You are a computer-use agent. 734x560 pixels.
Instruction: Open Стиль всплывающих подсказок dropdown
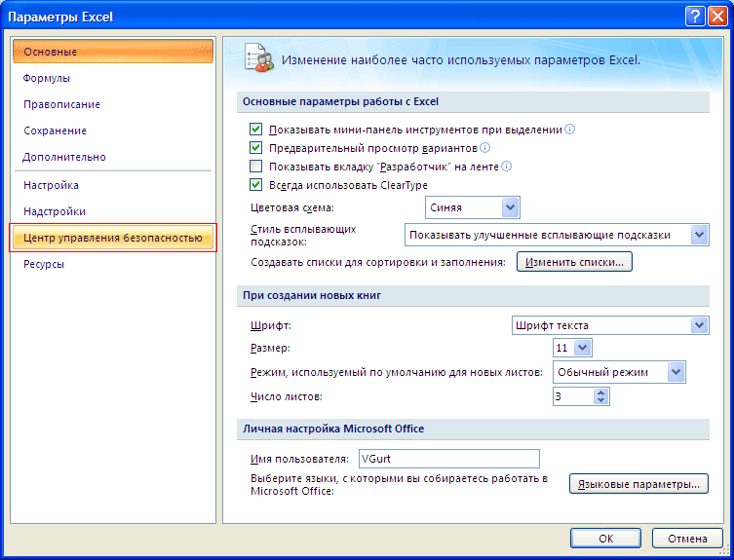click(x=699, y=235)
